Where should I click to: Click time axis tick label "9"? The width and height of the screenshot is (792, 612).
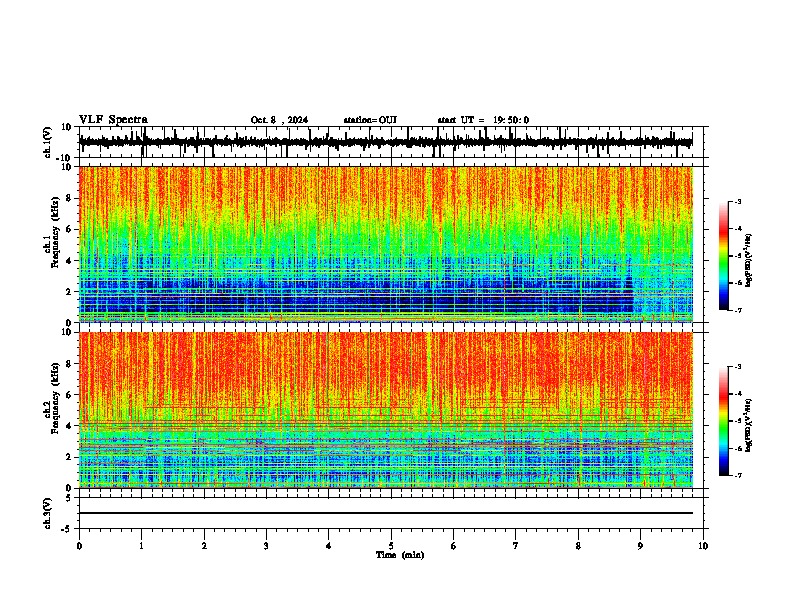coord(640,546)
